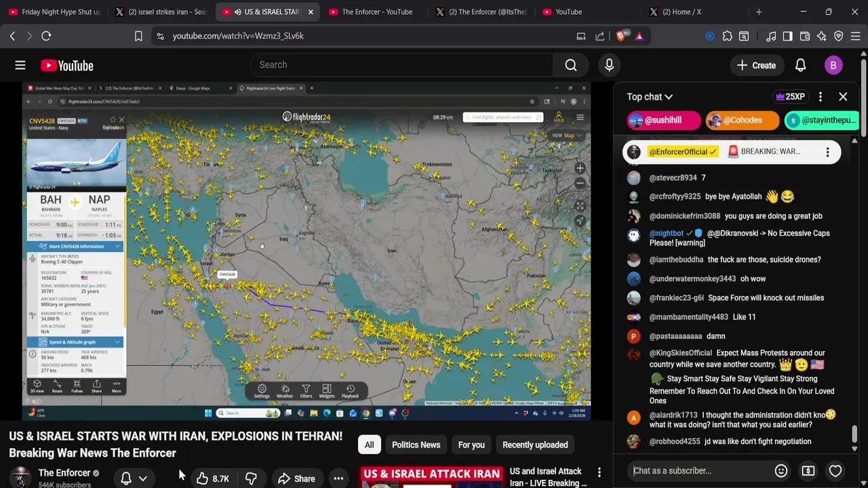The height and width of the screenshot is (488, 868).
Task: Open Leo AI sparkle icon
Action: pyautogui.click(x=821, y=36)
